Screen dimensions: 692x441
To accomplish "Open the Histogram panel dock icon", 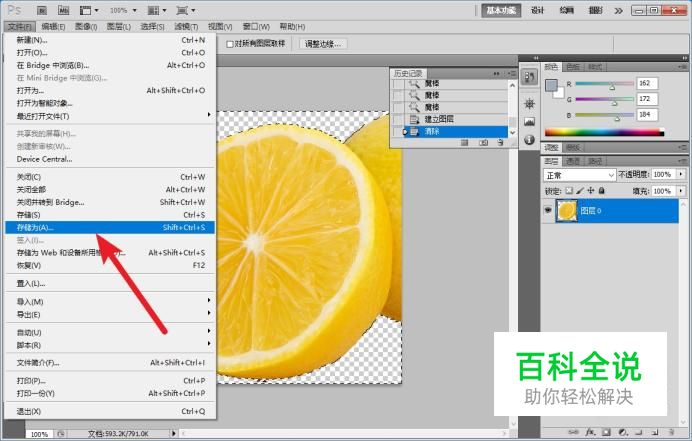I will pyautogui.click(x=530, y=121).
